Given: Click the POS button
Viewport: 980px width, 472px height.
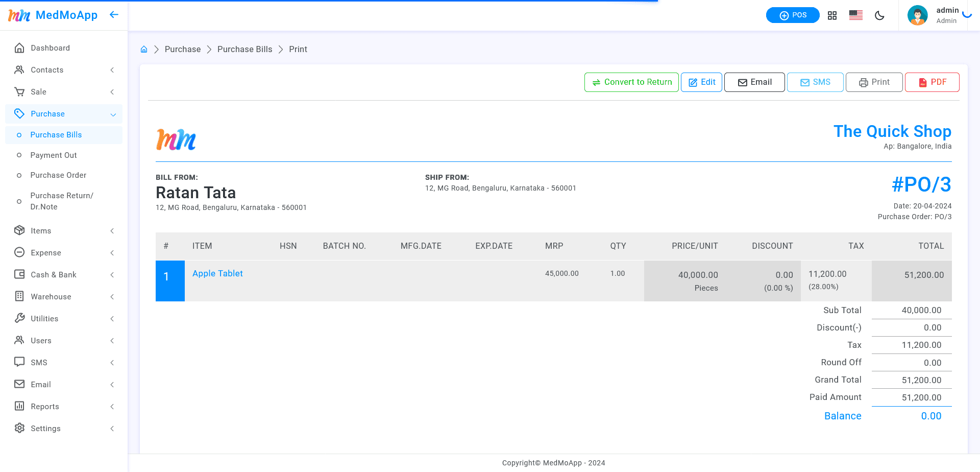Looking at the screenshot, I should 792,15.
